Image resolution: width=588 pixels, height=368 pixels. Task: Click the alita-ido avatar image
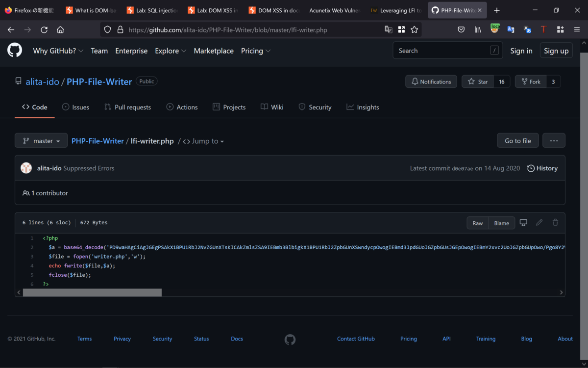[x=26, y=168]
